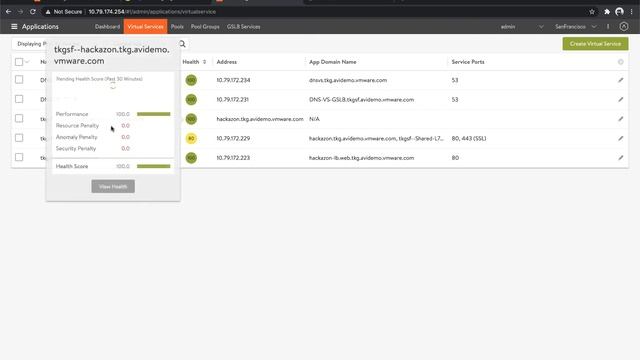
Task: Click View Health button in popup
Action: pos(113,187)
